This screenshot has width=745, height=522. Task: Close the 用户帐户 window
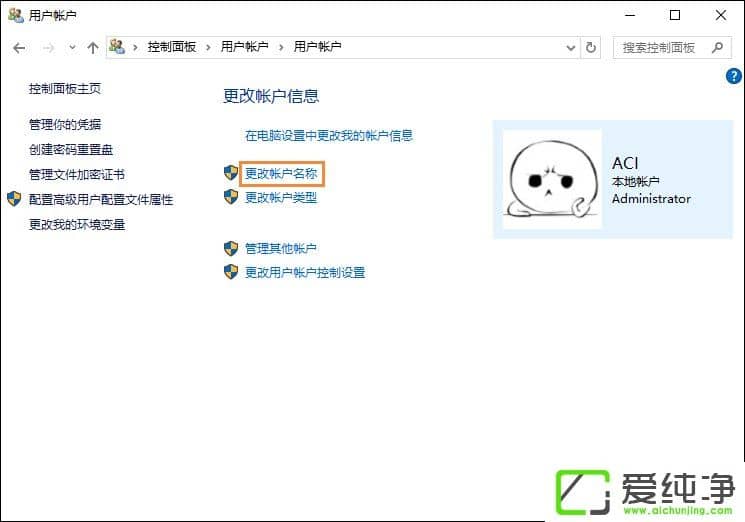(721, 15)
